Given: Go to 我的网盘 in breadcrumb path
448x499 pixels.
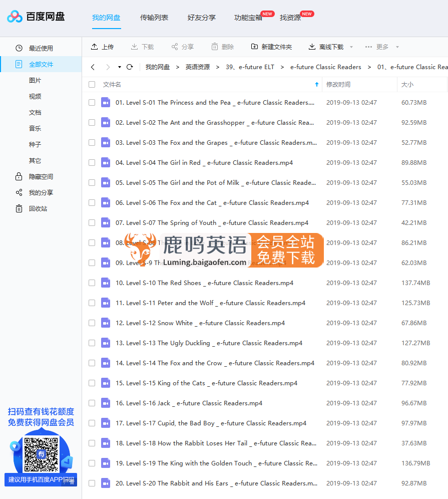Looking at the screenshot, I should (158, 67).
